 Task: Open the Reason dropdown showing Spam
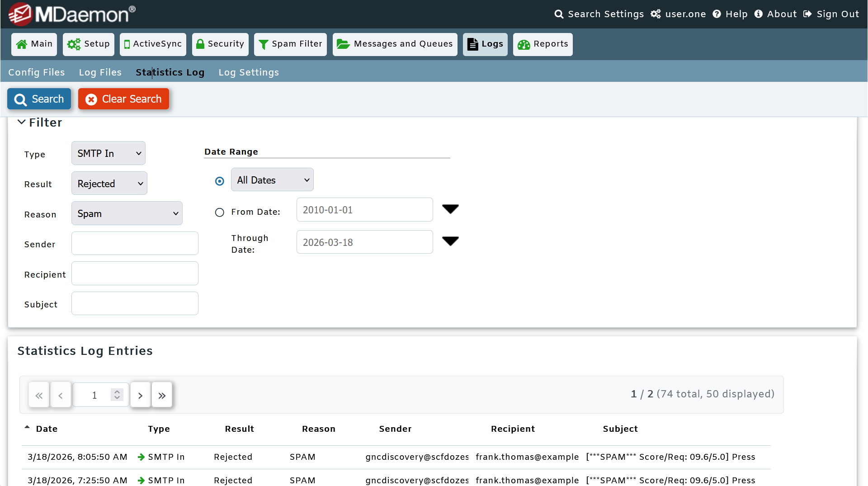[127, 213]
